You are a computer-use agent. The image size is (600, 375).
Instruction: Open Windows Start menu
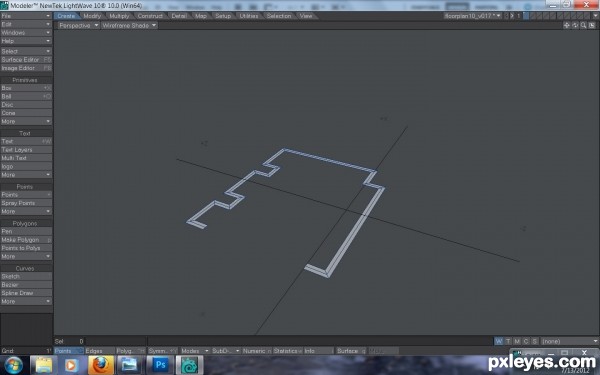click(14, 365)
